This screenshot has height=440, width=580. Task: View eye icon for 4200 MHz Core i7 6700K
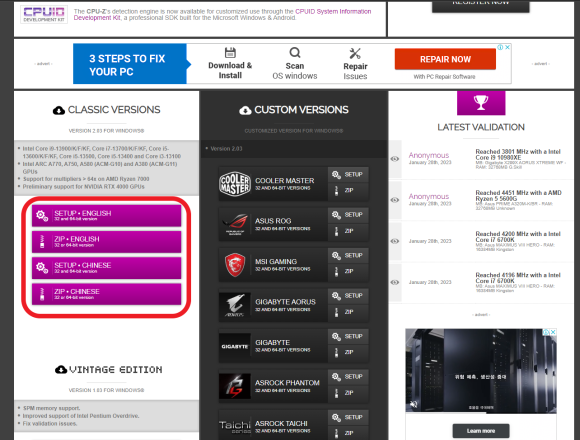(x=395, y=241)
